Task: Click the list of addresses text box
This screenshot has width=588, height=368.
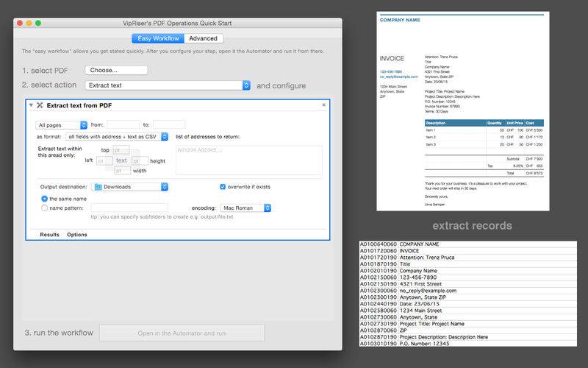Action: [249, 160]
